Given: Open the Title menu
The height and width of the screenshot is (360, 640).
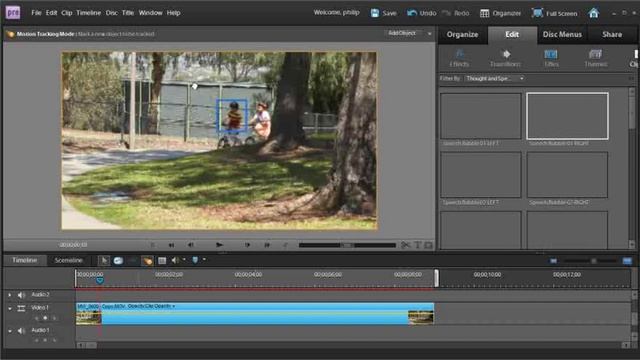Looking at the screenshot, I should 128,13.
